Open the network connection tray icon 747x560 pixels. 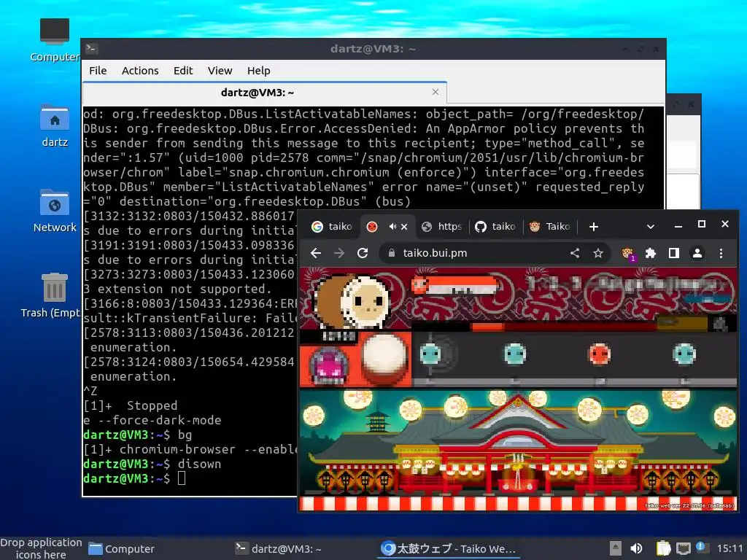pos(684,548)
